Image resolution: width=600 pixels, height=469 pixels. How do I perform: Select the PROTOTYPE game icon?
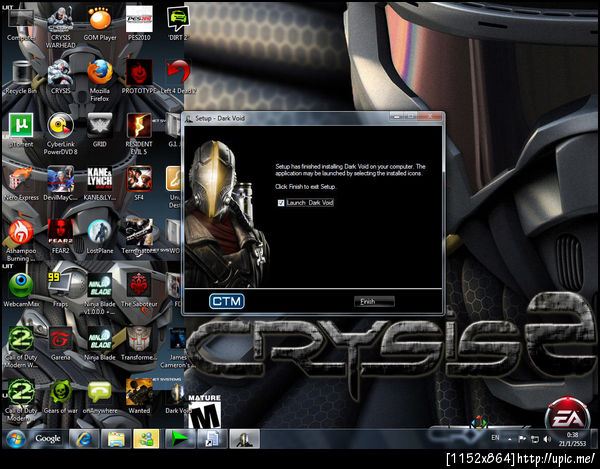(x=139, y=77)
